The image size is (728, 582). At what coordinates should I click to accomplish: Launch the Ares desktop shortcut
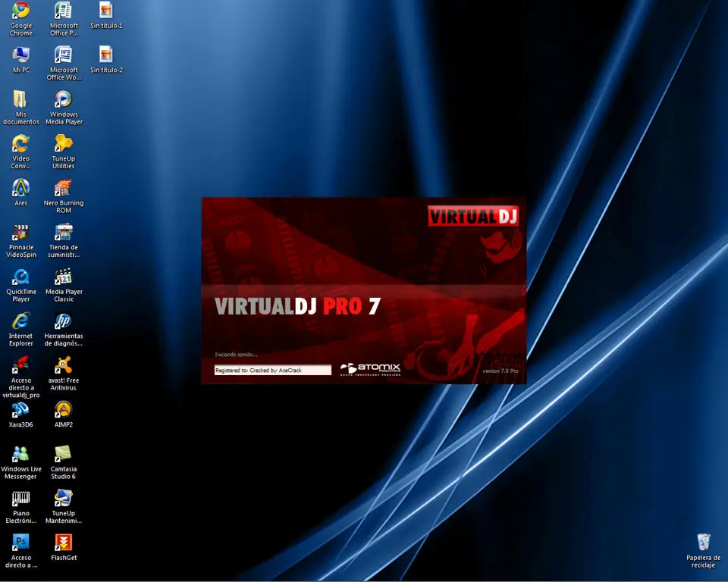tap(21, 188)
